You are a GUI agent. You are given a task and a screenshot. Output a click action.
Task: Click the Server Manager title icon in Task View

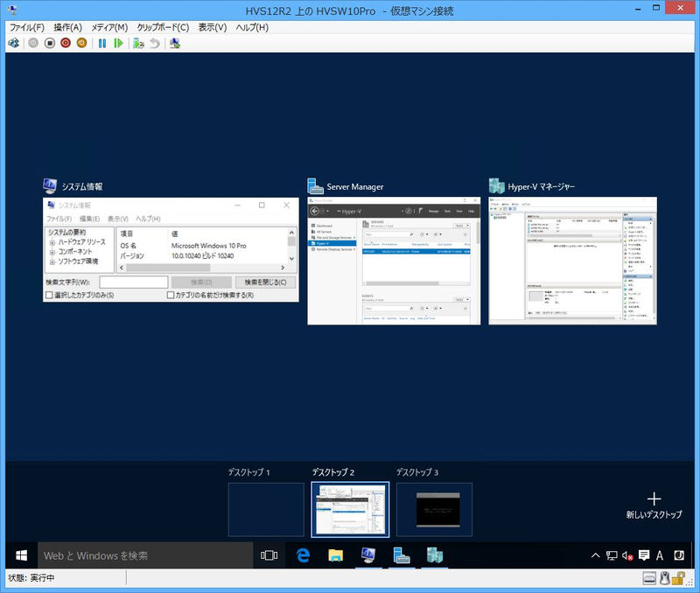tap(315, 186)
